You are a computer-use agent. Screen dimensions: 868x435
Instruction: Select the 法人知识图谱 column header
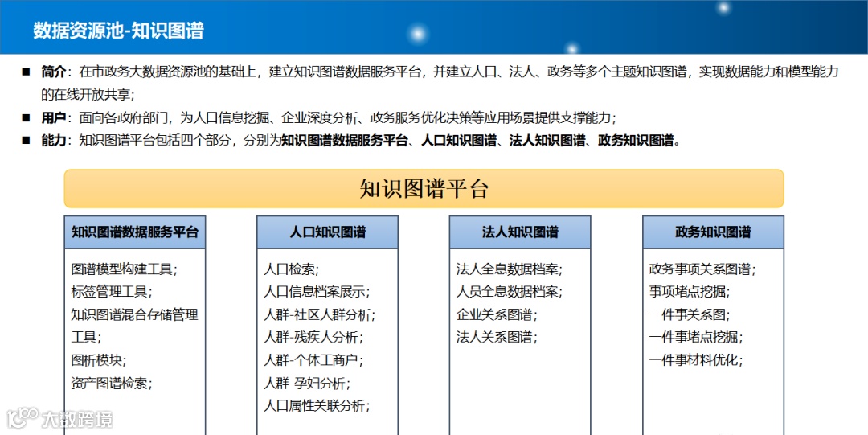coord(520,232)
